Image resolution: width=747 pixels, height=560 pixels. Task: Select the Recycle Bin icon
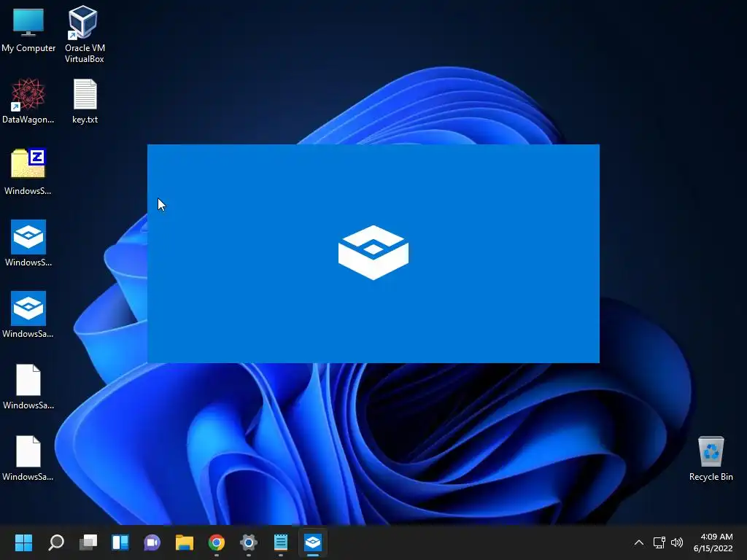point(711,458)
